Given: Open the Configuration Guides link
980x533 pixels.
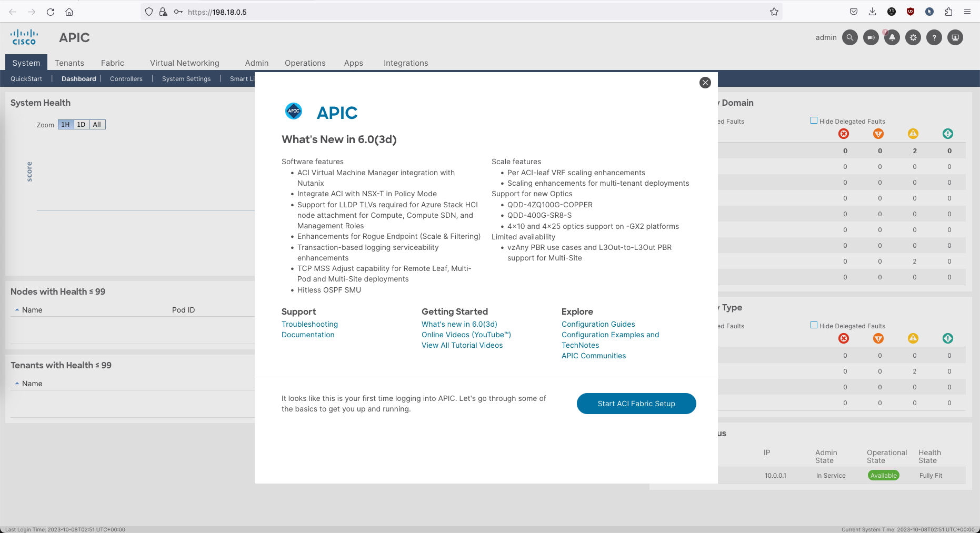Looking at the screenshot, I should pos(598,324).
